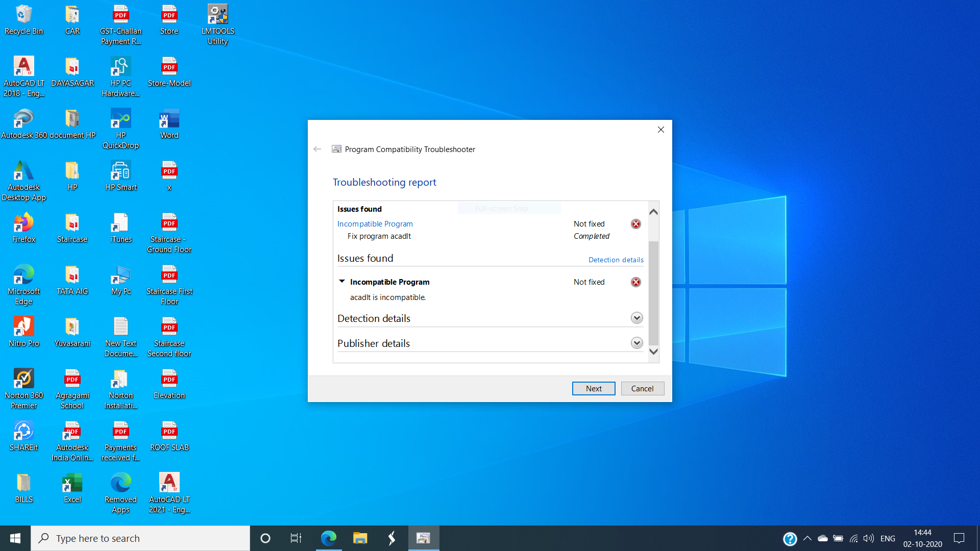Open AutoCAD LT 2021 shortcut
Screen dimensions: 980x551
click(x=169, y=482)
